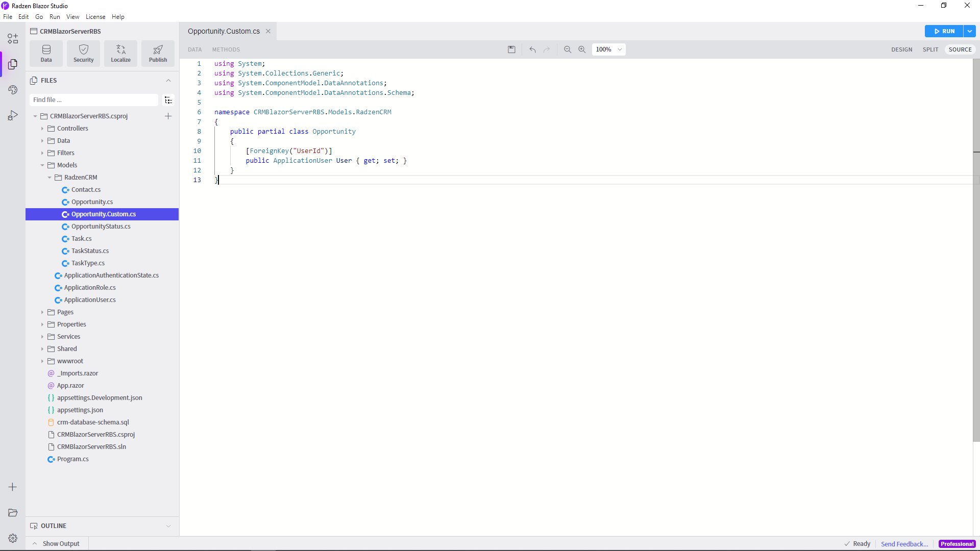Expand the OUTLINE panel

(x=168, y=526)
